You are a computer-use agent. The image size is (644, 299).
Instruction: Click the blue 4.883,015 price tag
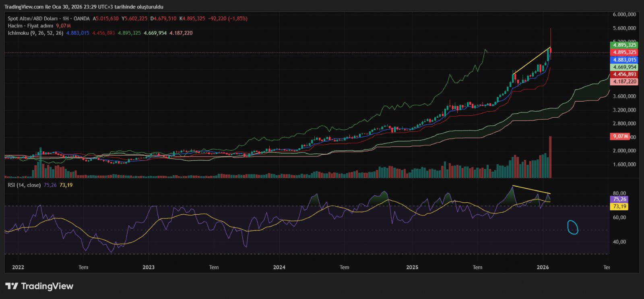624,60
